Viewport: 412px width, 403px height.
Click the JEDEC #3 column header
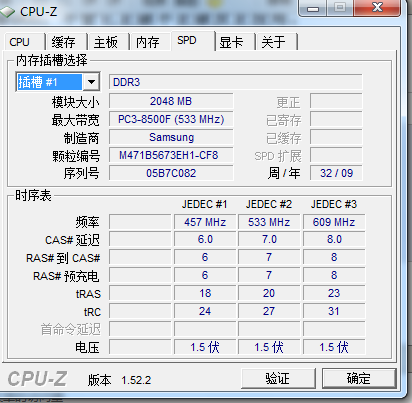334,204
